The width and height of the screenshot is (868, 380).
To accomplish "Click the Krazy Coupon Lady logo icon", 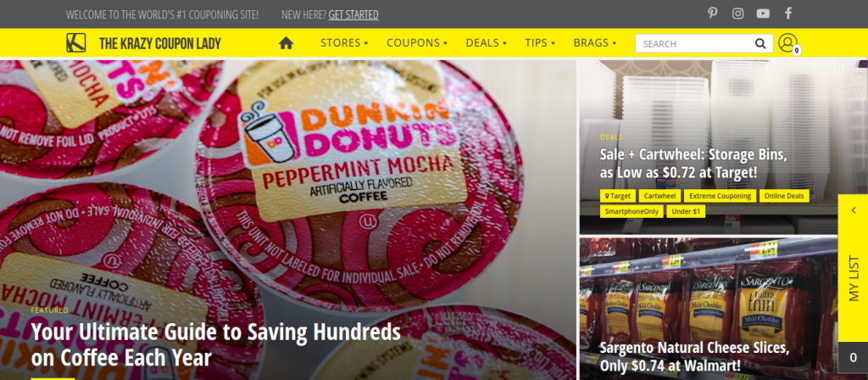I will point(75,42).
